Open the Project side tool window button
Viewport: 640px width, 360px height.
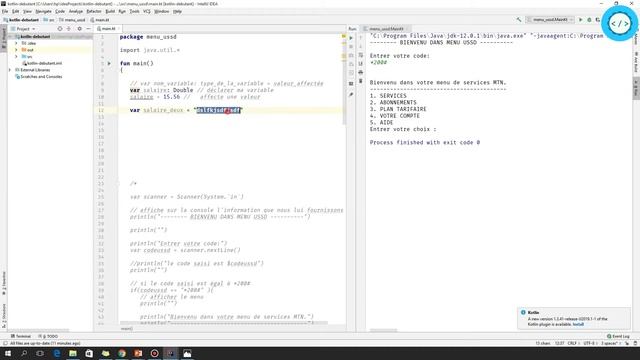click(4, 38)
